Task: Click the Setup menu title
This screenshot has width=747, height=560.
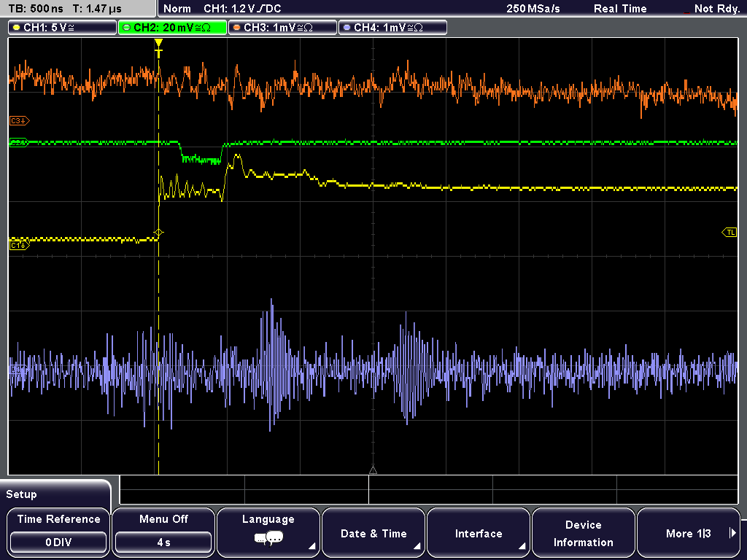Action: (x=21, y=494)
